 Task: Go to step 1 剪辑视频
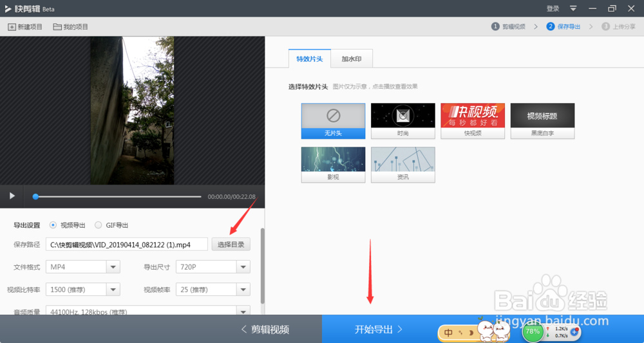[509, 26]
